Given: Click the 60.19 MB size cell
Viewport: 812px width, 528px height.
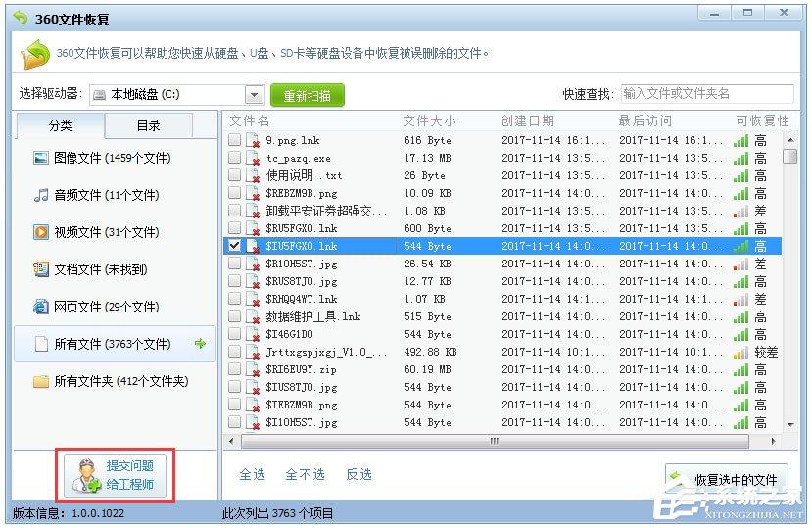Looking at the screenshot, I should point(427,369).
